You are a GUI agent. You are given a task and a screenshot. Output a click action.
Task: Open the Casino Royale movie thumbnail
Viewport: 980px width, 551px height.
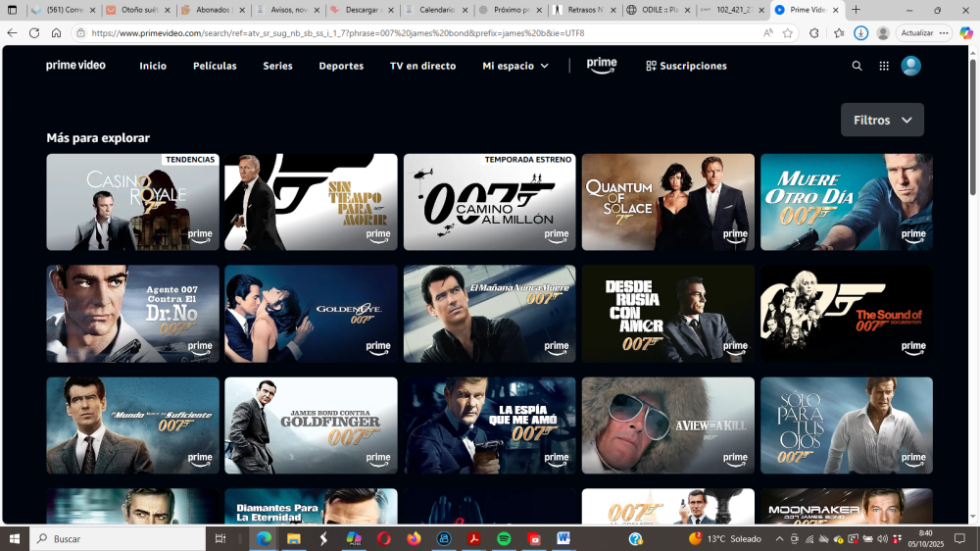point(132,201)
